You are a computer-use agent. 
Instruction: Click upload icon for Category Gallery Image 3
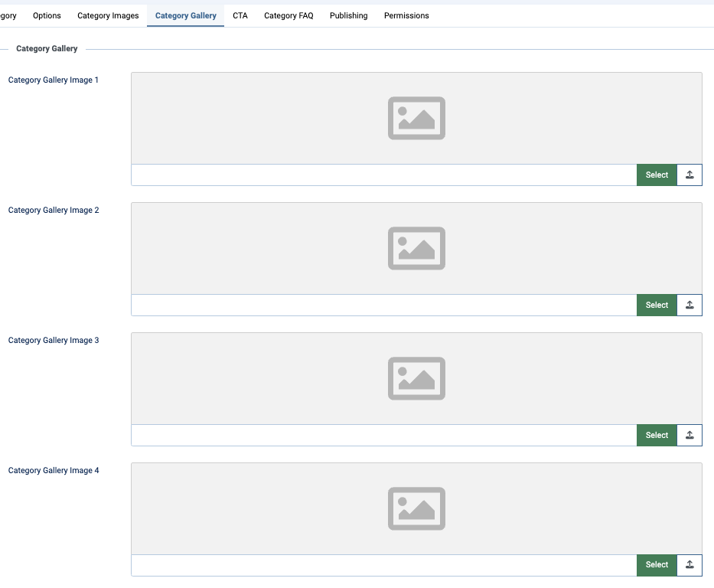pos(690,435)
